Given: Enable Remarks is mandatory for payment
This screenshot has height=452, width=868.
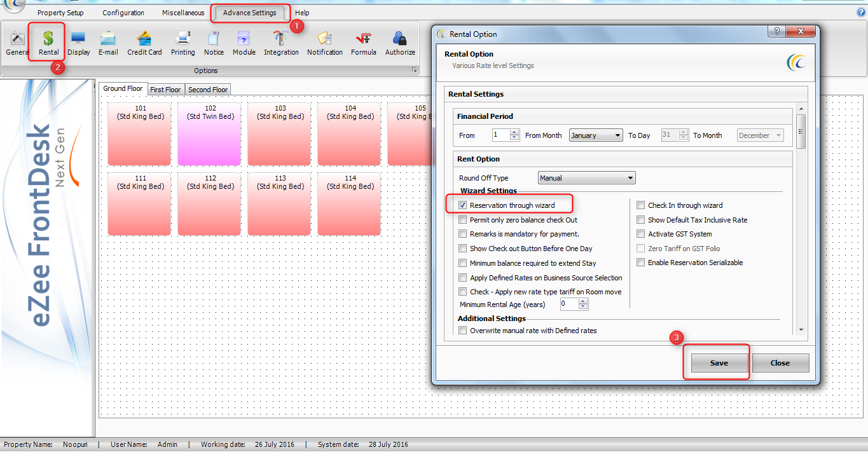Looking at the screenshot, I should coord(463,234).
